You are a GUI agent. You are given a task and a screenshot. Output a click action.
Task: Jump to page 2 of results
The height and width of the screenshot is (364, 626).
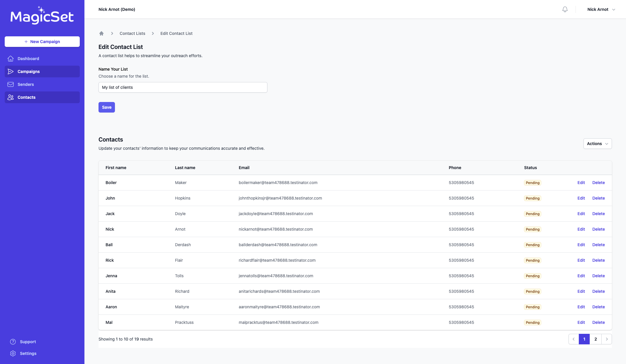(596, 339)
